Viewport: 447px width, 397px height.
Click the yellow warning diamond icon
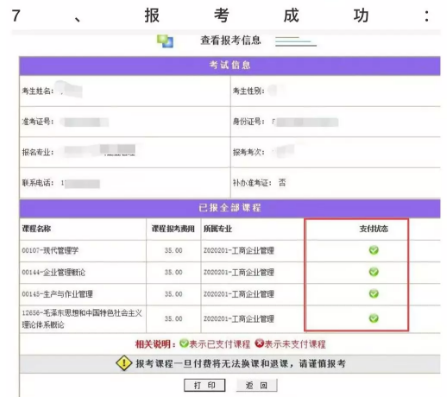124,363
